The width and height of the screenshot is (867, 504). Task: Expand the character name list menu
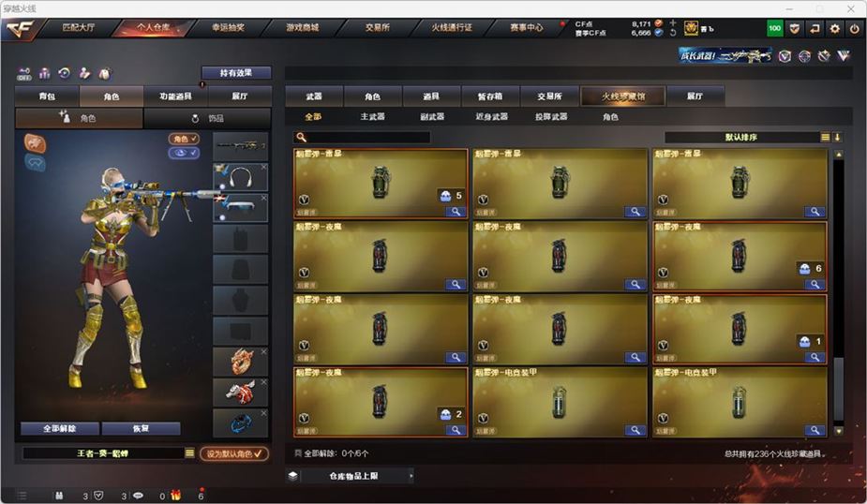pyautogui.click(x=189, y=453)
